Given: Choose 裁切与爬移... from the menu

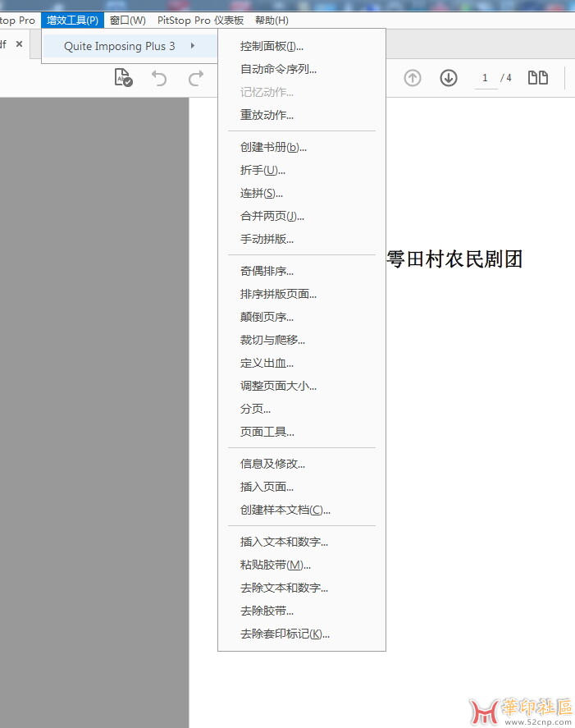Looking at the screenshot, I should (x=272, y=340).
